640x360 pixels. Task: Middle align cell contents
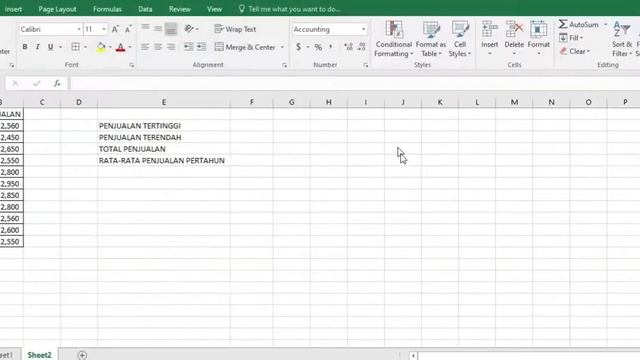pyautogui.click(x=158, y=29)
